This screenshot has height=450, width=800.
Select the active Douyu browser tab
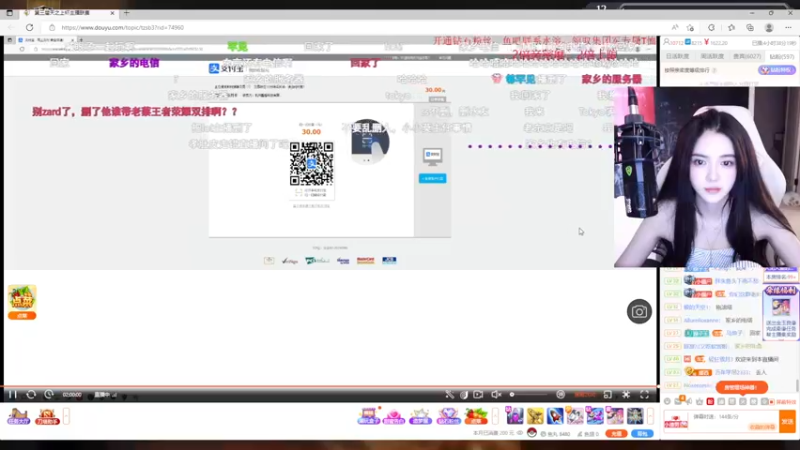click(x=69, y=12)
